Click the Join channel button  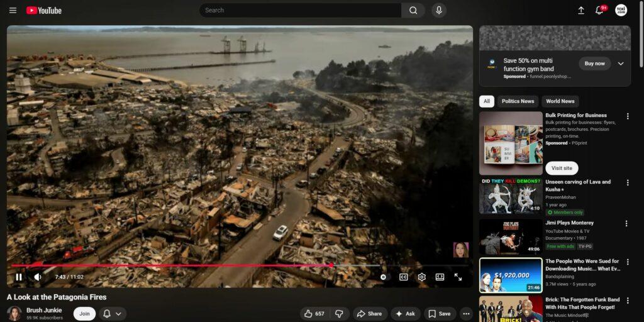point(84,314)
